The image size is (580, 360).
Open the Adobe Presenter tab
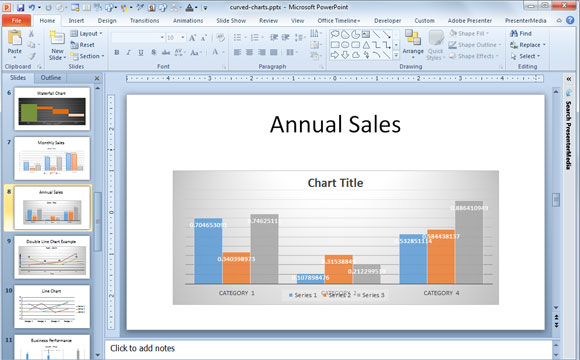(470, 21)
